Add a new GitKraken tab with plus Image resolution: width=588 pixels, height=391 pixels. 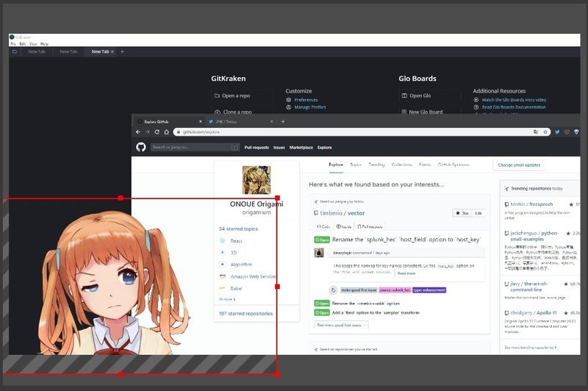[122, 51]
